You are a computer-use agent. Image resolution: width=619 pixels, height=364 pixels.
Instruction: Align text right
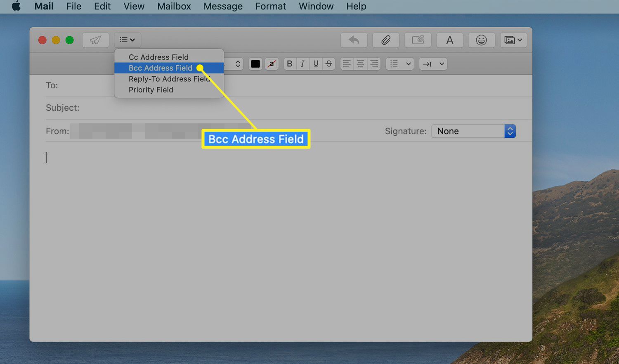pos(374,64)
